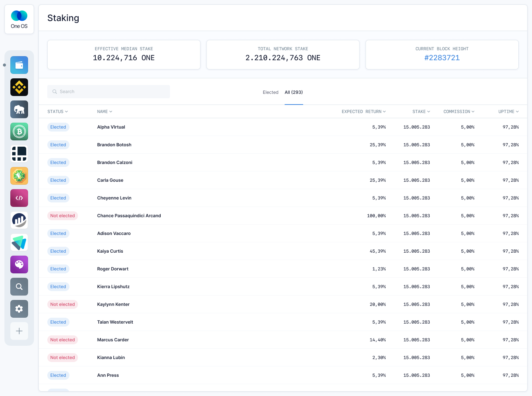Screen dimensions: 532x396
Task: Focus the validator Search field
Action: tap(109, 92)
